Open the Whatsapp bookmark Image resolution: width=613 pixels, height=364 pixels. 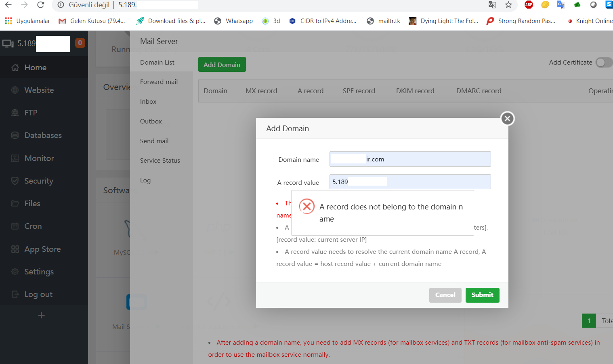pos(233,21)
